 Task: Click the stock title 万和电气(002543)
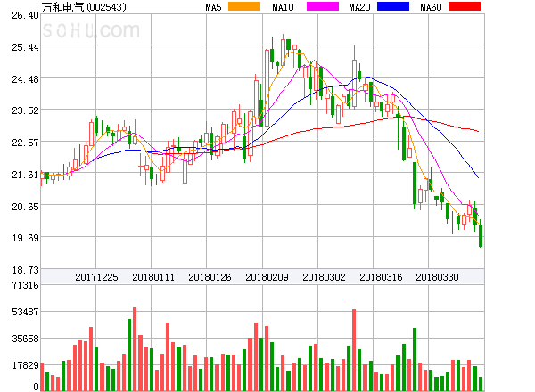[x=84, y=7]
